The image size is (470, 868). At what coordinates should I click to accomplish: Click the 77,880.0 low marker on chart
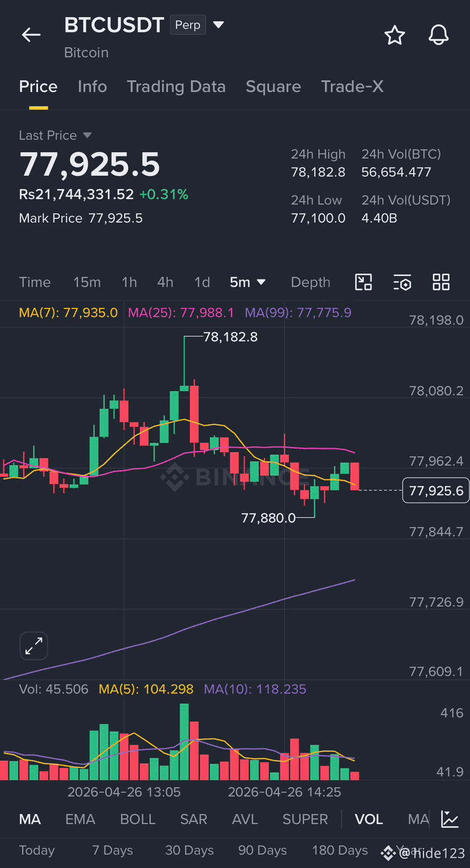[268, 518]
